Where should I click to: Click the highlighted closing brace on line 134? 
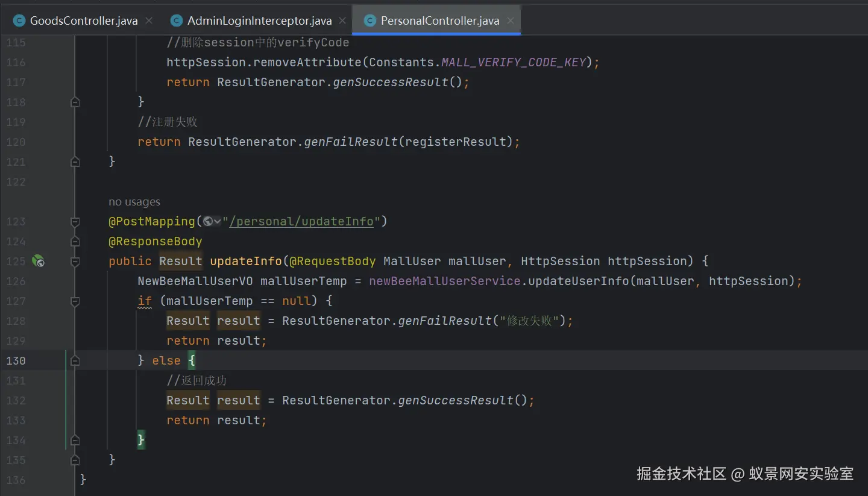[x=141, y=440]
